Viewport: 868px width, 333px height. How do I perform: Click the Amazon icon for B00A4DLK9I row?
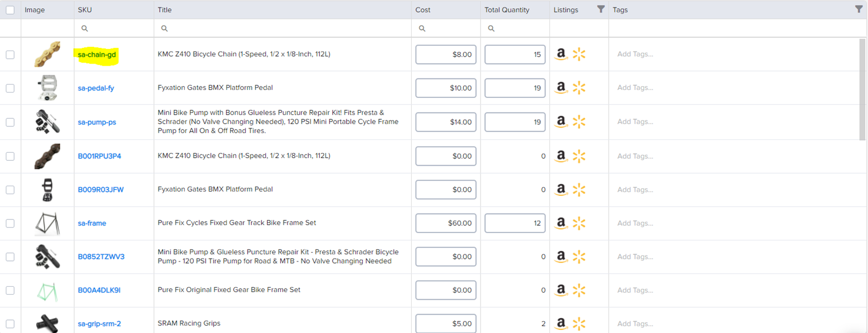(x=561, y=290)
